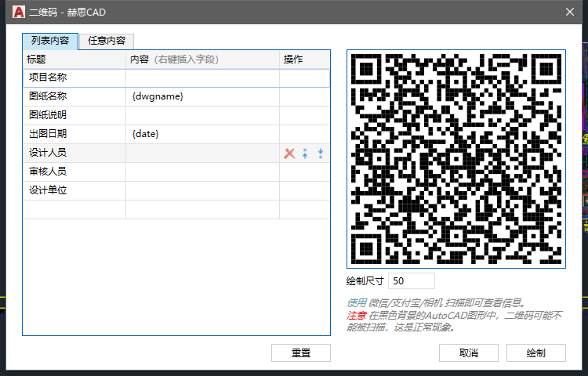Select the 图纸说明 title cell

click(74, 115)
